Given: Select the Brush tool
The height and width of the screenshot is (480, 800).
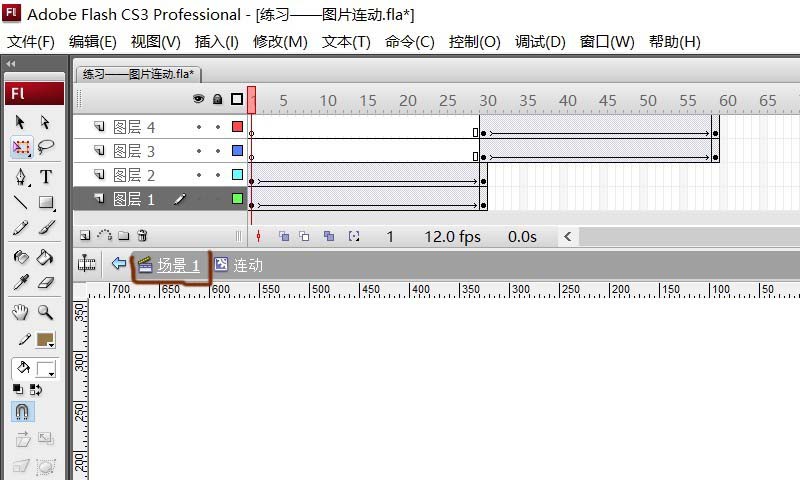Looking at the screenshot, I should coord(45,228).
